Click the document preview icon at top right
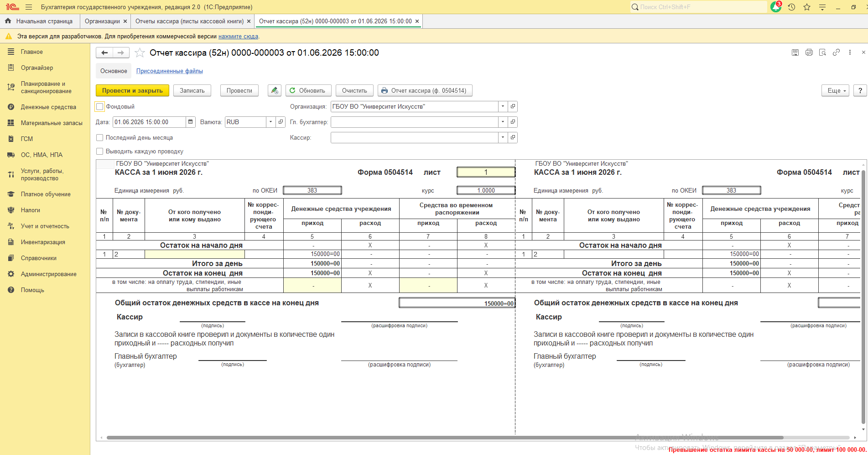 (822, 52)
